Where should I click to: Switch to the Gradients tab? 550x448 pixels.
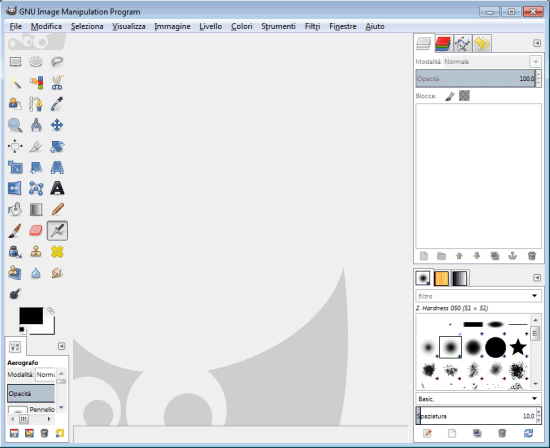[460, 278]
